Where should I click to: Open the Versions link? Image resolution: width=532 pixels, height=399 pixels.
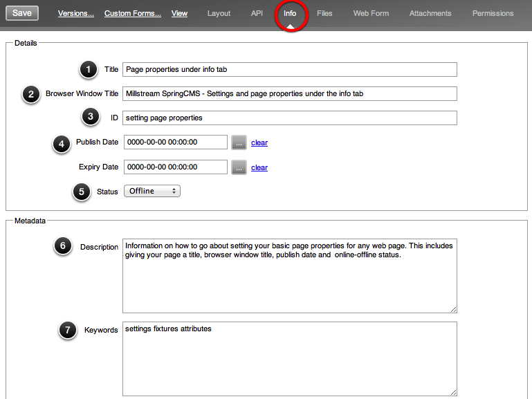(76, 13)
